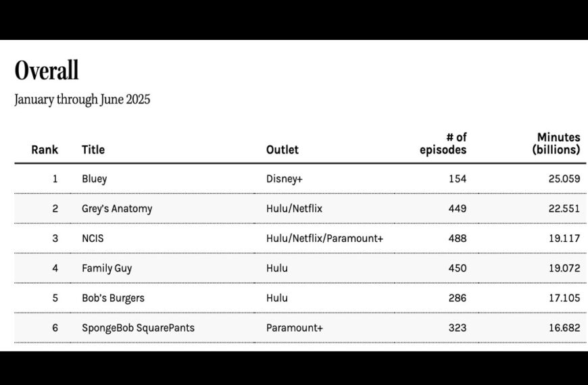Click the January through June 2025 subtitle
The width and height of the screenshot is (588, 385).
click(x=82, y=99)
